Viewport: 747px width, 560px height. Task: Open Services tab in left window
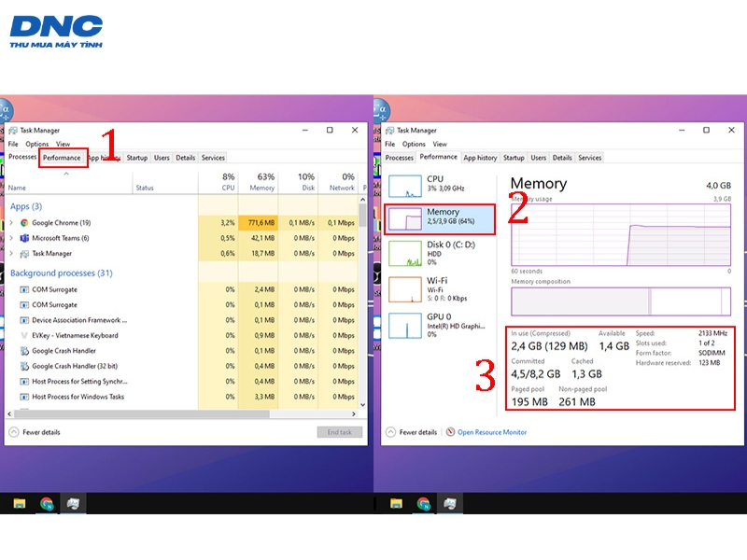pyautogui.click(x=213, y=158)
